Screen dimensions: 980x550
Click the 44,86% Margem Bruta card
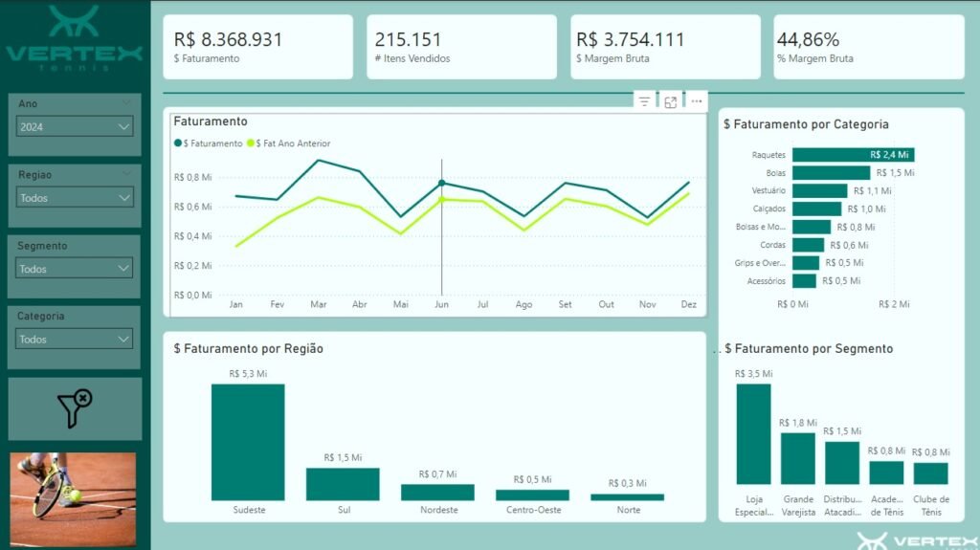tap(868, 47)
